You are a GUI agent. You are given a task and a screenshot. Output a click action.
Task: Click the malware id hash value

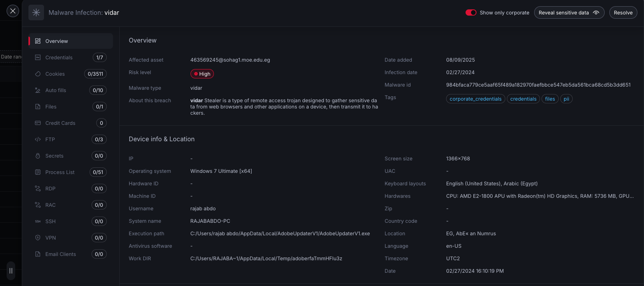click(x=538, y=85)
